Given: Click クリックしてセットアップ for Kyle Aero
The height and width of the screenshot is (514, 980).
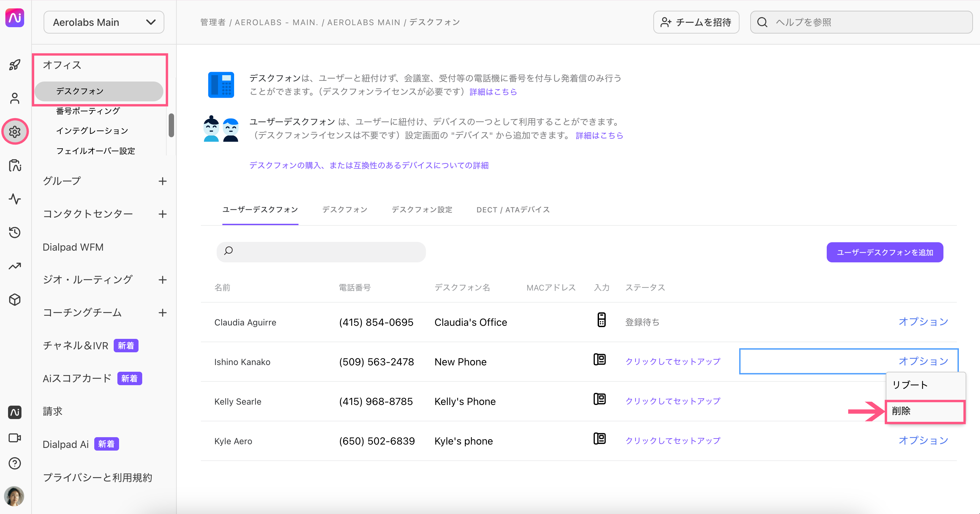Looking at the screenshot, I should 672,441.
